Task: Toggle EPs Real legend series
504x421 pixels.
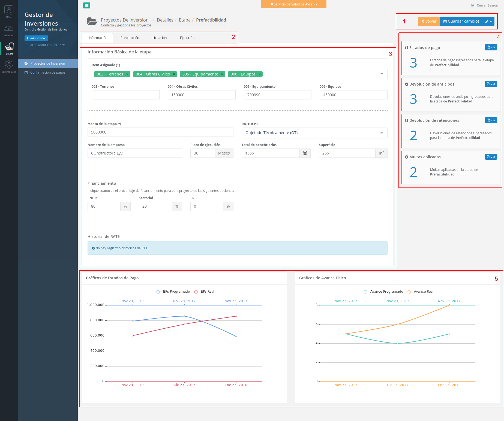Action: 203,292
